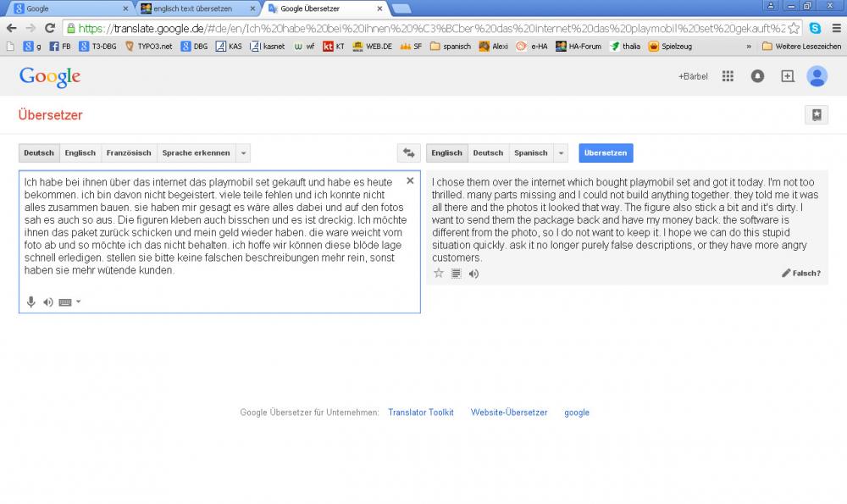Viewport: 847px width, 504px height.
Task: Select Spanisch as the target language
Action: click(530, 153)
